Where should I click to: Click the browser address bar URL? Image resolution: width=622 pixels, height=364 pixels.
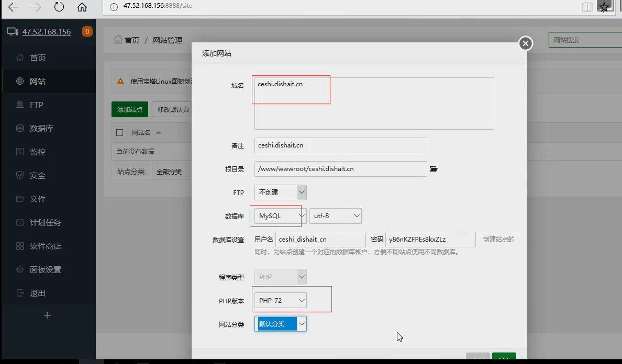pyautogui.click(x=158, y=6)
